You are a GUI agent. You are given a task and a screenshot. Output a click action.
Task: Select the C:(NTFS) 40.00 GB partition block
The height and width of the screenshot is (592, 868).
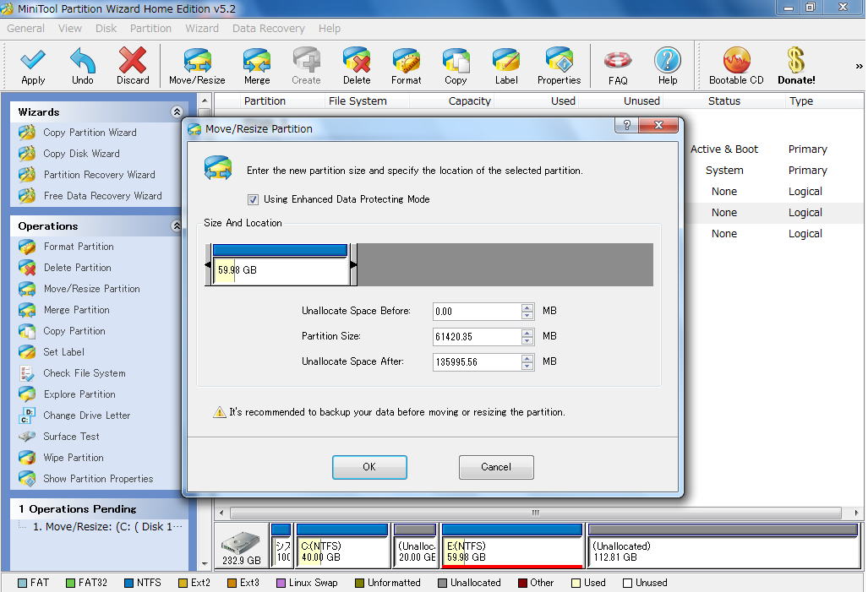(342, 546)
